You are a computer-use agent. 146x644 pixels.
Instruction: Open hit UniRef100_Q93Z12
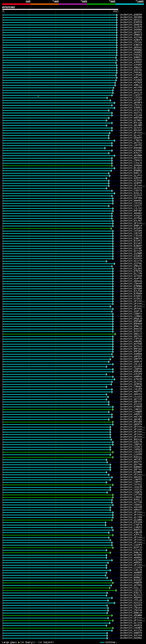tap(131, 20)
